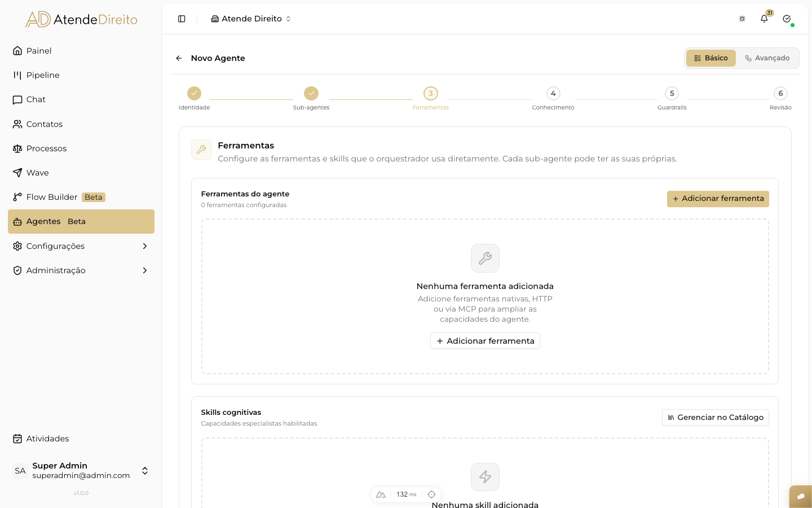Click the SA avatar
This screenshot has height=508, width=812.
pyautogui.click(x=20, y=471)
